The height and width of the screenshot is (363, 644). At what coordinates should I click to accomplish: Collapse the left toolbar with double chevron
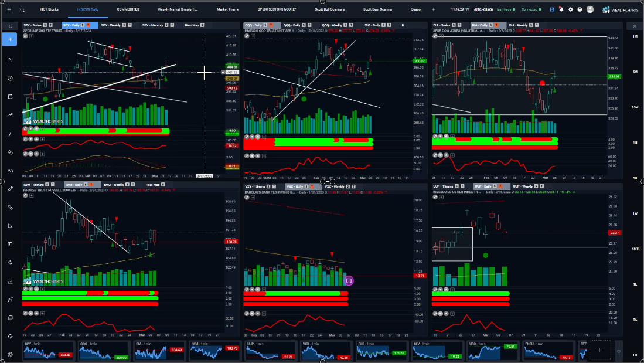point(11,26)
